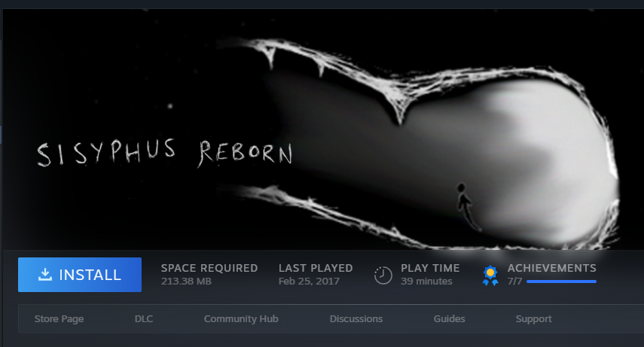The image size is (644, 347).
Task: Click the achievements progress bar
Action: [x=561, y=282]
